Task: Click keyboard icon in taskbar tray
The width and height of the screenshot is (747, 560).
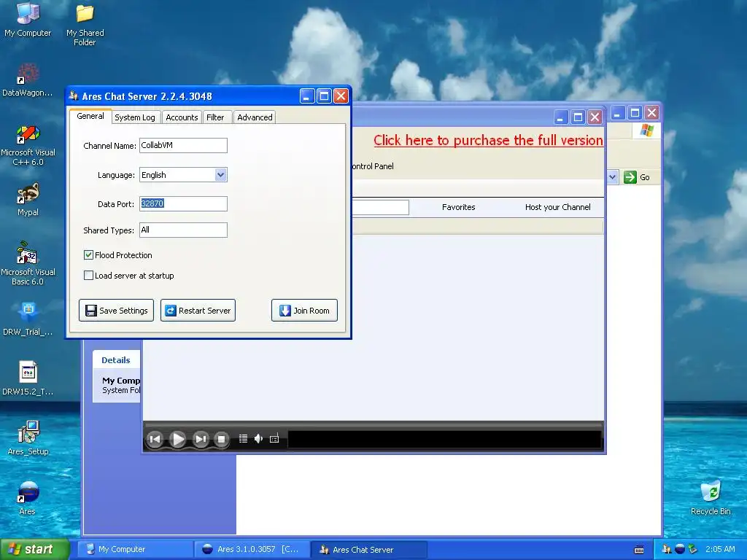Action: pos(639,550)
